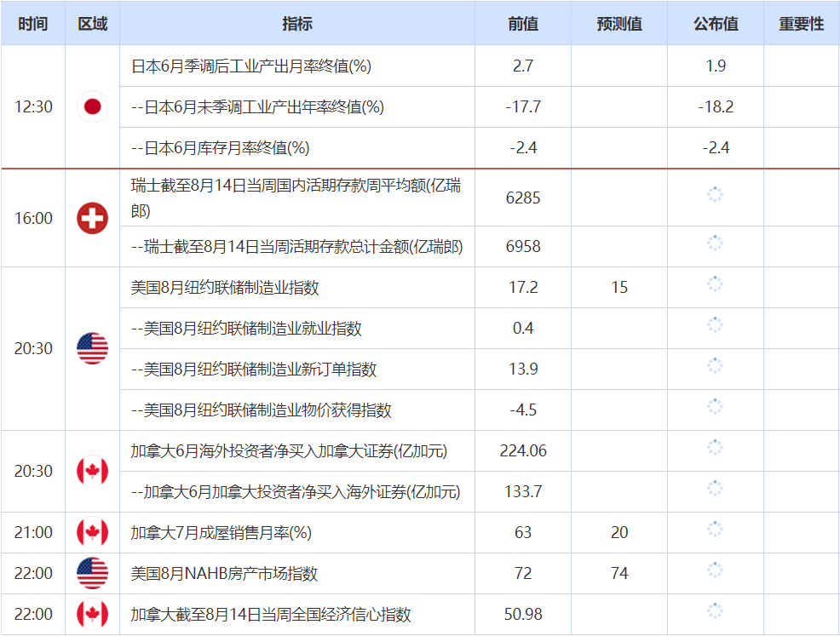Open --美国8月纽约联储制造业新订单指数 indicator
This screenshot has width=840, height=636.
point(254,369)
